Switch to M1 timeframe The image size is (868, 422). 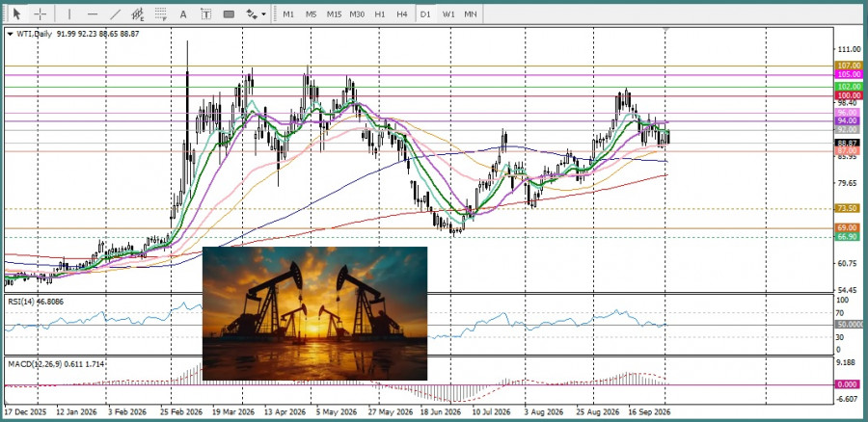[x=288, y=14]
